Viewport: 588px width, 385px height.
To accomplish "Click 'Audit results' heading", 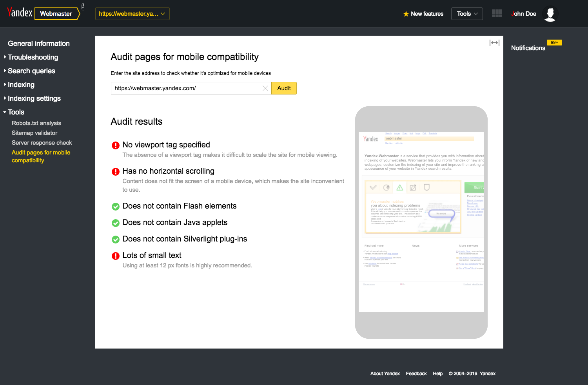I will coord(136,122).
